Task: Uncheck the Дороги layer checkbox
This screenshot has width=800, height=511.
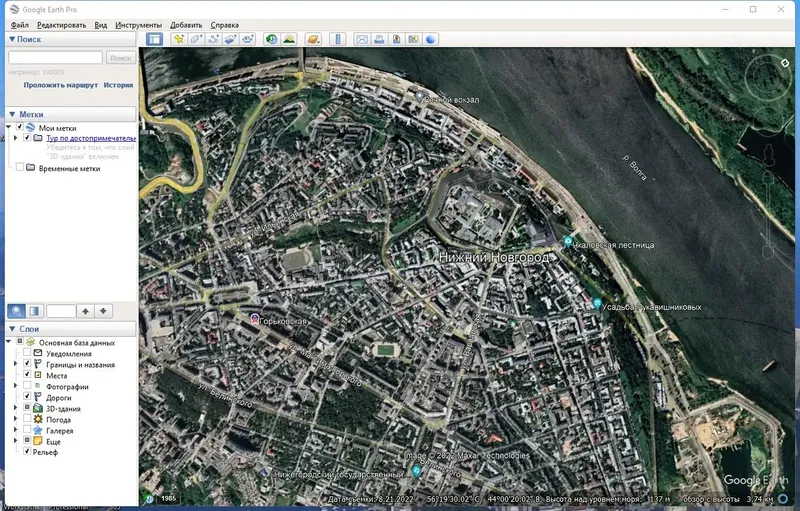Action: tap(27, 396)
